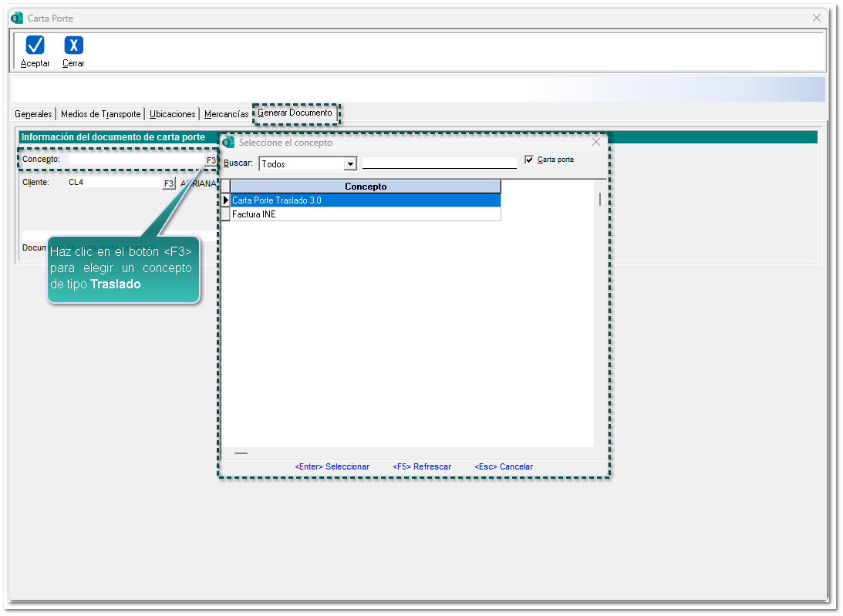Close the Carta Porte window
843x616 pixels.
[x=817, y=18]
